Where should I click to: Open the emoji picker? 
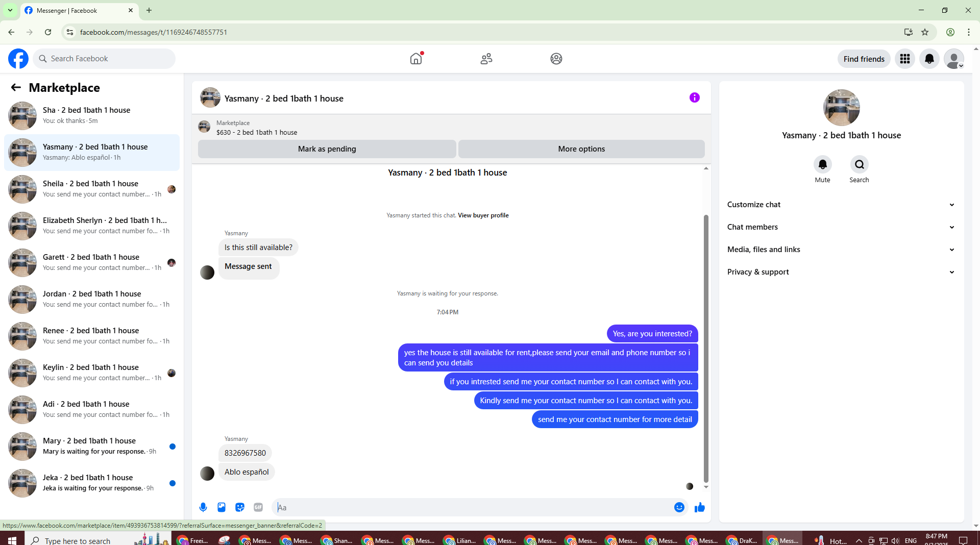coord(679,507)
